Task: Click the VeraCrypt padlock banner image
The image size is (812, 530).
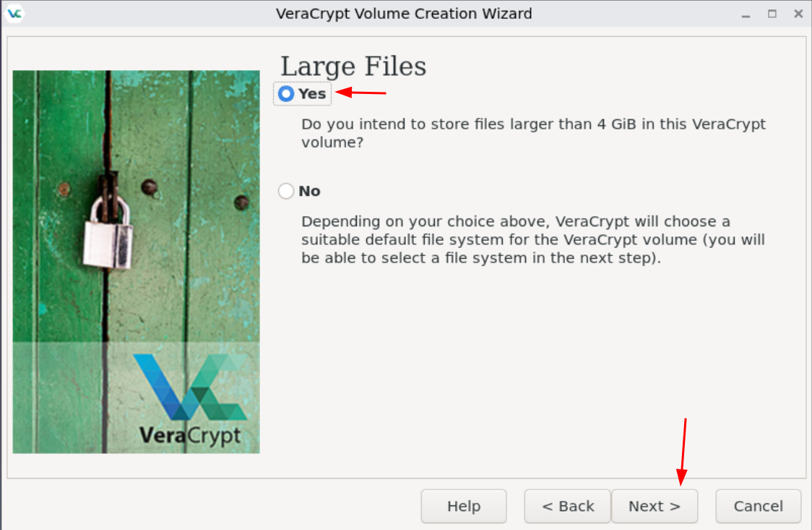Action: [x=137, y=262]
